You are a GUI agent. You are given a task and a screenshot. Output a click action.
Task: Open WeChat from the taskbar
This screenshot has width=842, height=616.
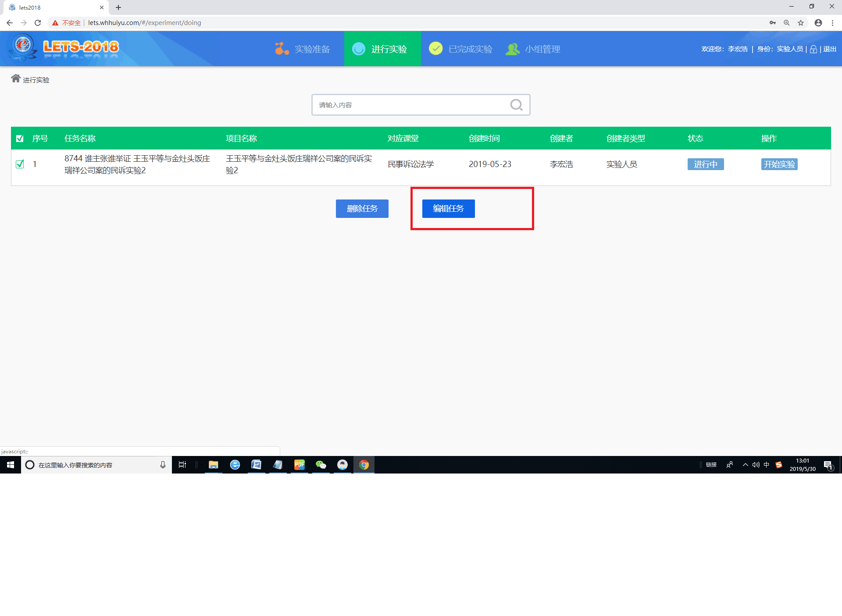(x=321, y=465)
